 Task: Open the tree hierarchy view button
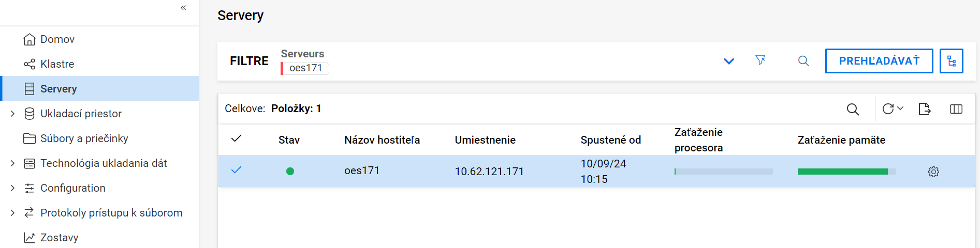pyautogui.click(x=951, y=61)
